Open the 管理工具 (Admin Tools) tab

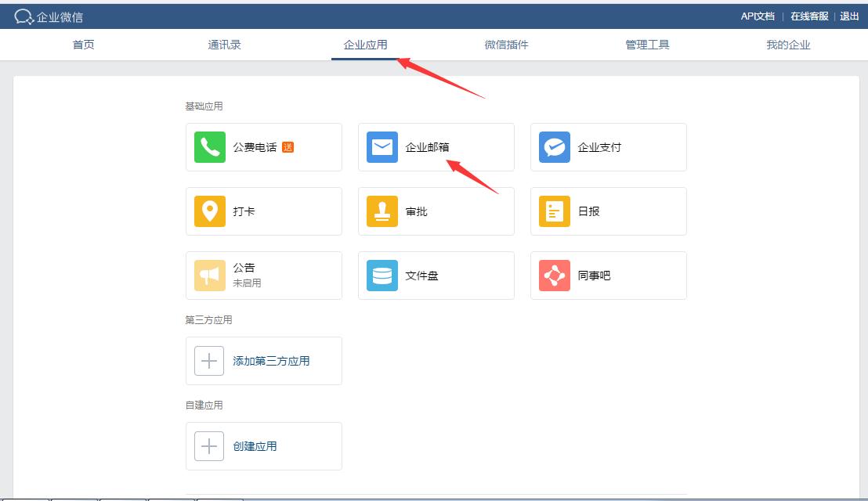647,45
